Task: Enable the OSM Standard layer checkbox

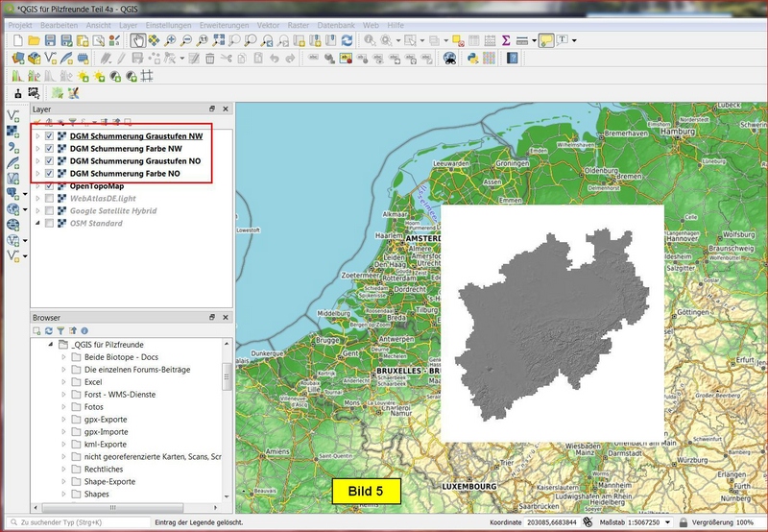Action: [49, 224]
